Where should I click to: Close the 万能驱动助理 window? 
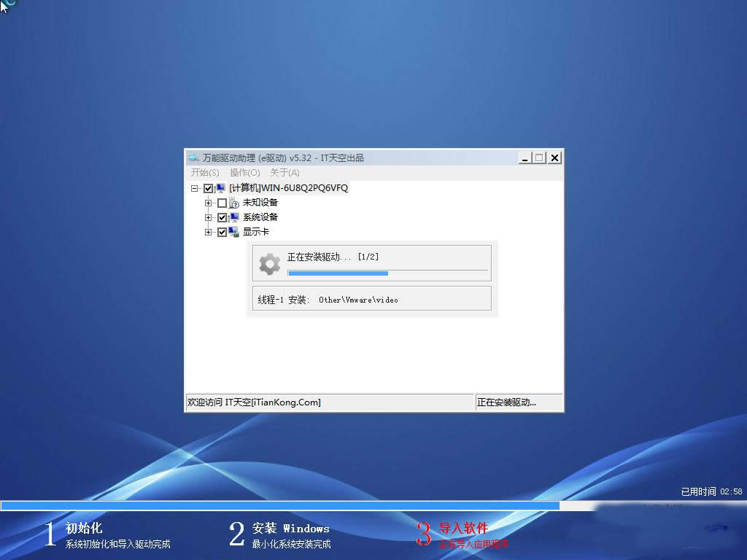pyautogui.click(x=554, y=158)
